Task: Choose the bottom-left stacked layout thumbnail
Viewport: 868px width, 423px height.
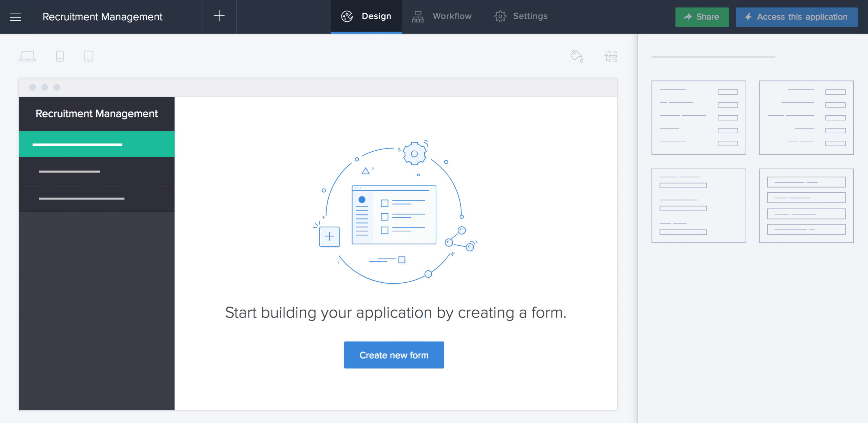Action: tap(698, 206)
